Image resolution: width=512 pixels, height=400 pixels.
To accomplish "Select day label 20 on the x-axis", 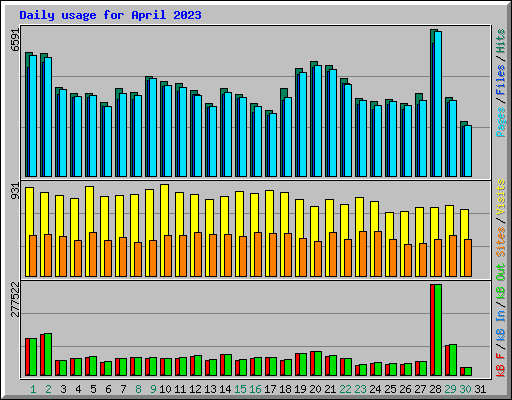I will pos(315,389).
